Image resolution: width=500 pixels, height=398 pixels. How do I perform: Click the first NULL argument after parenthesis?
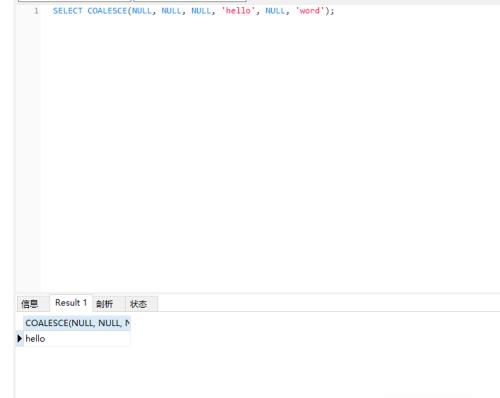coord(142,11)
